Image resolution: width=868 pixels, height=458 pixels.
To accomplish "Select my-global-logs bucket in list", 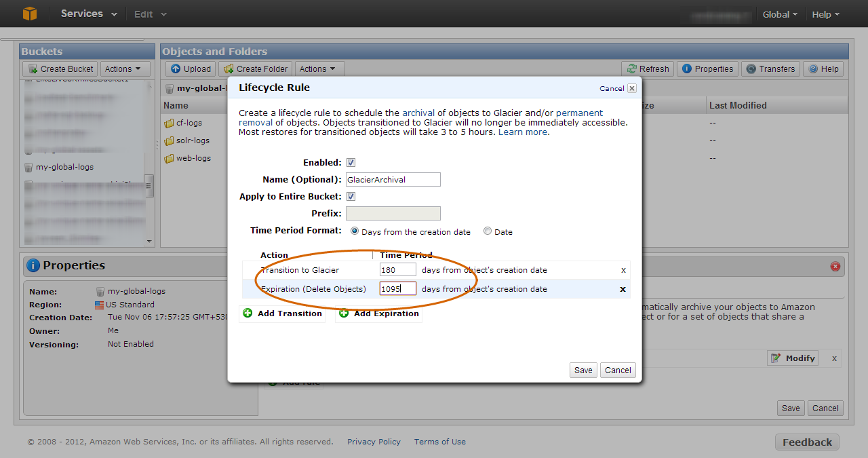I will pos(64,167).
